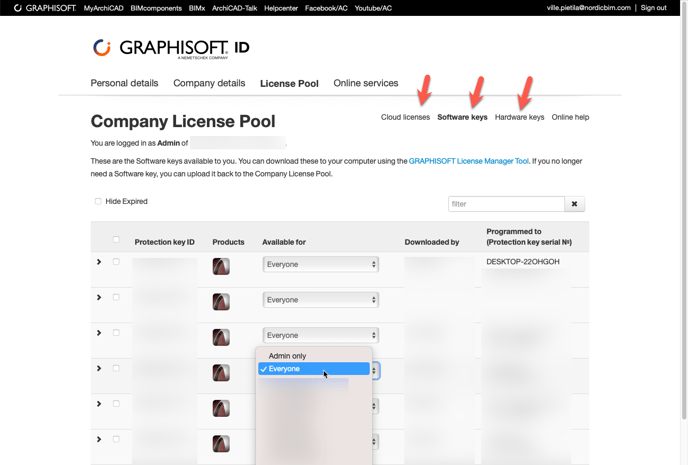
Task: Open ArchiCAD-Talk in the top navigation bar
Action: pyautogui.click(x=234, y=8)
